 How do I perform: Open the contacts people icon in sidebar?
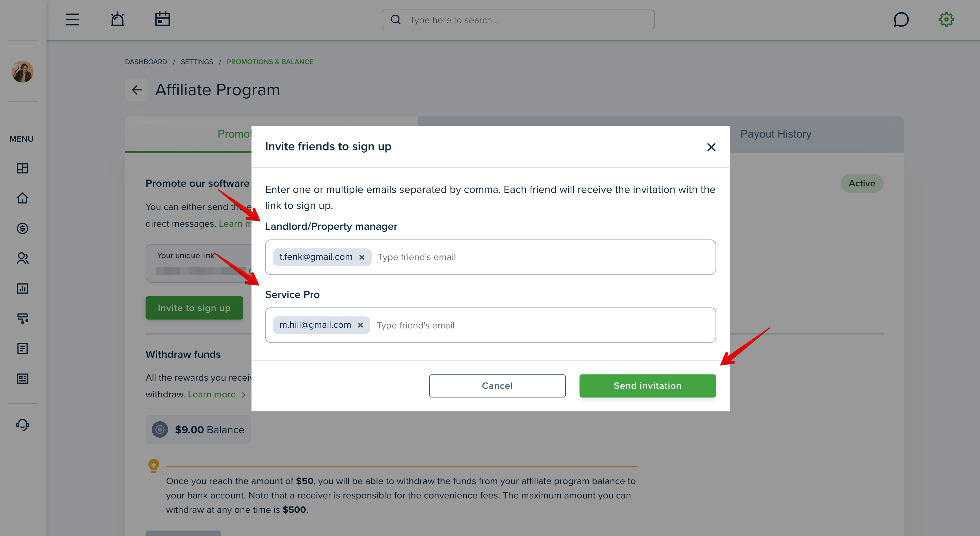click(23, 258)
